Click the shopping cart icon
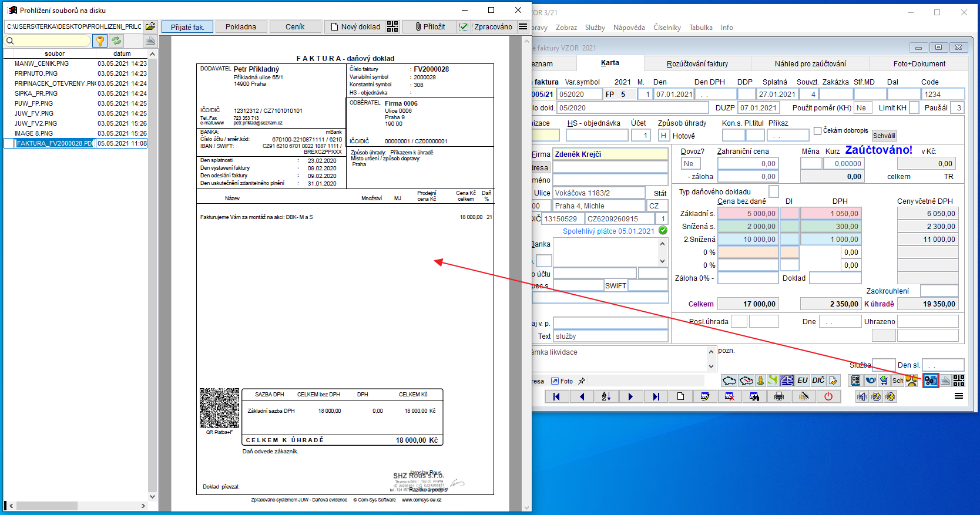 click(x=884, y=381)
